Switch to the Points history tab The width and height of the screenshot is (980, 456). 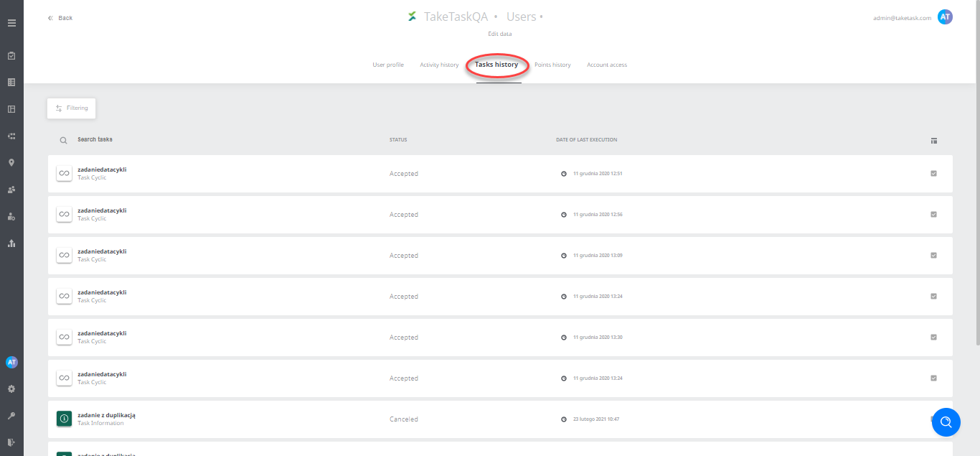[552, 65]
